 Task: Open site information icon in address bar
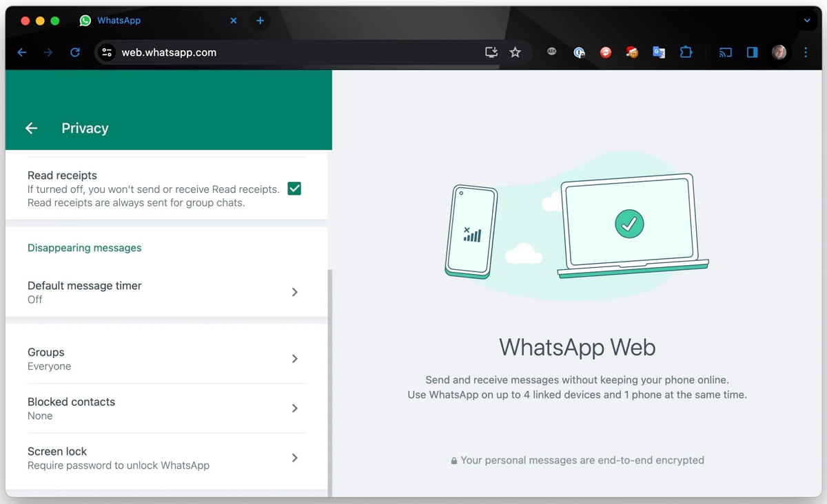[106, 52]
